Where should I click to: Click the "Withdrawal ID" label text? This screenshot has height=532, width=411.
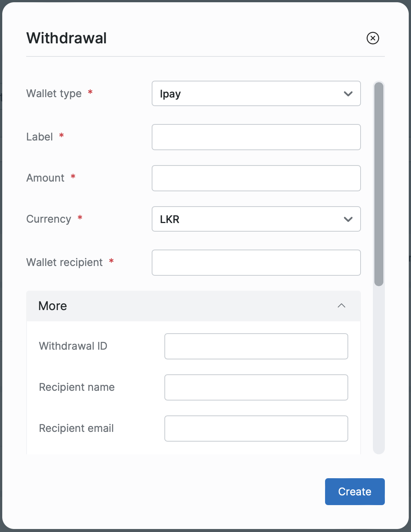point(73,346)
